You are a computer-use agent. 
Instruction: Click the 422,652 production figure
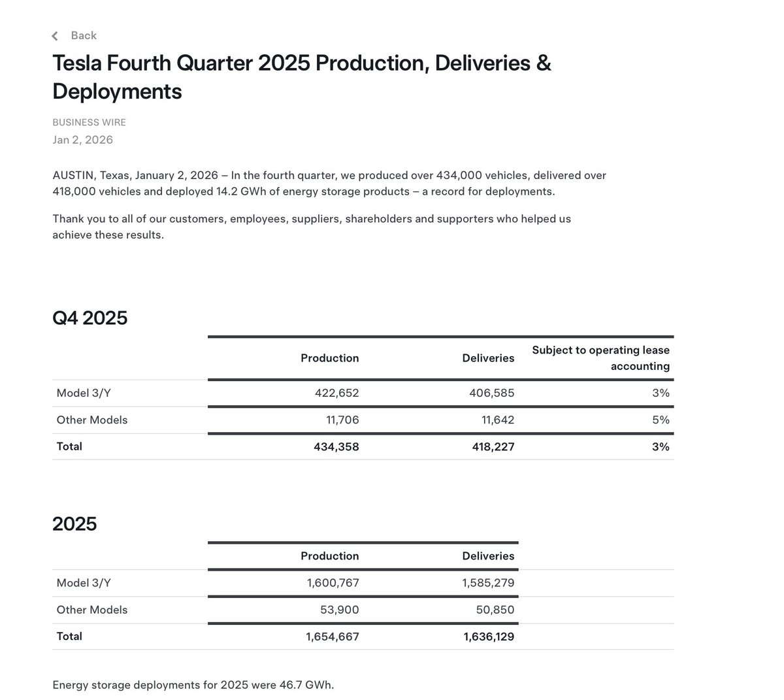point(336,393)
